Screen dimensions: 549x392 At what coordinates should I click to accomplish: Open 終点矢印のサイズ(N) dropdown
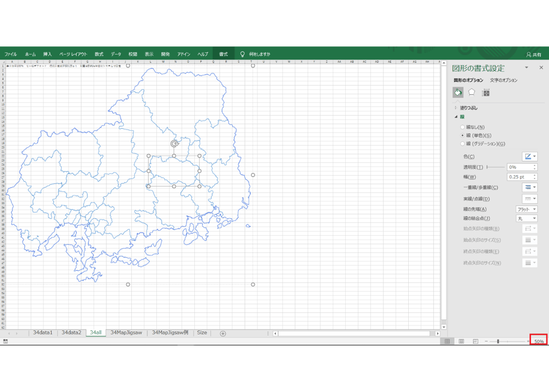(529, 263)
